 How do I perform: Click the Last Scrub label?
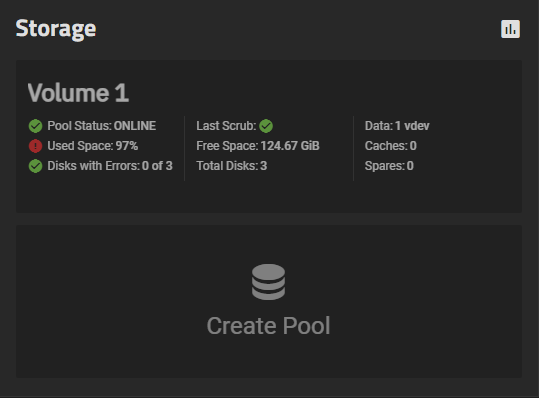pyautogui.click(x=226, y=126)
